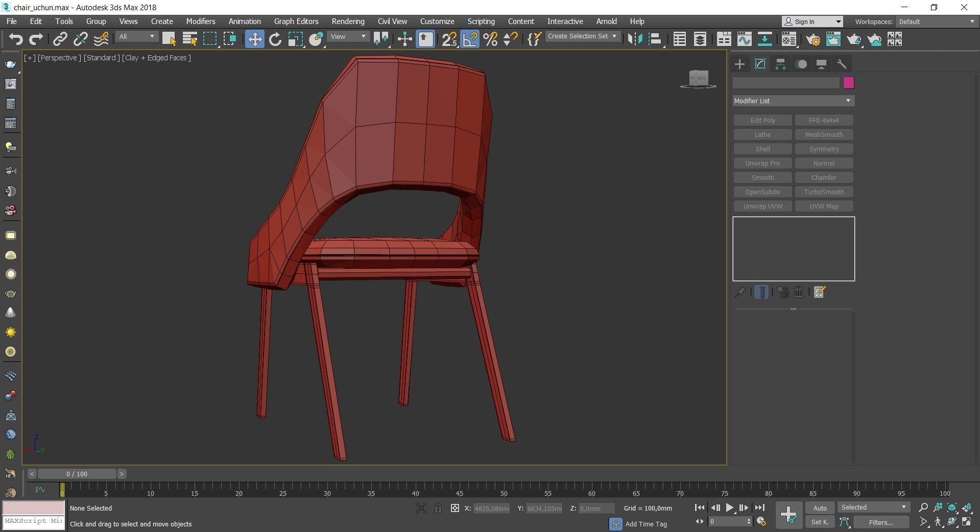Image resolution: width=980 pixels, height=532 pixels.
Task: Activate Bind to Space Warp tool
Action: (x=101, y=39)
